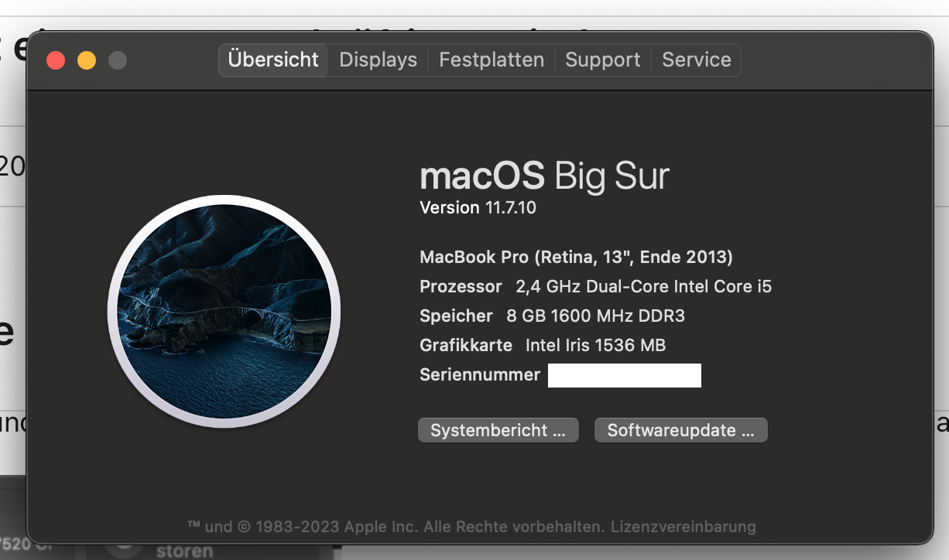Click the Prozessor specification line
Screen dimensions: 949x560
coord(595,286)
